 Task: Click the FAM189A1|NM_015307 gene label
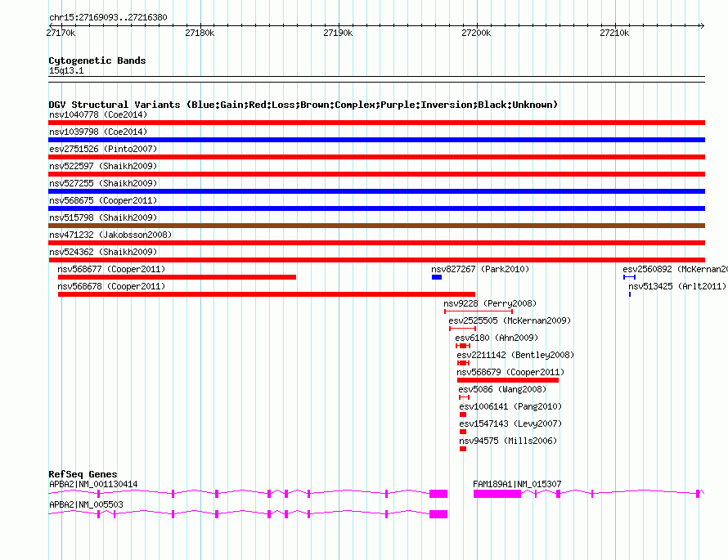pyautogui.click(x=517, y=484)
